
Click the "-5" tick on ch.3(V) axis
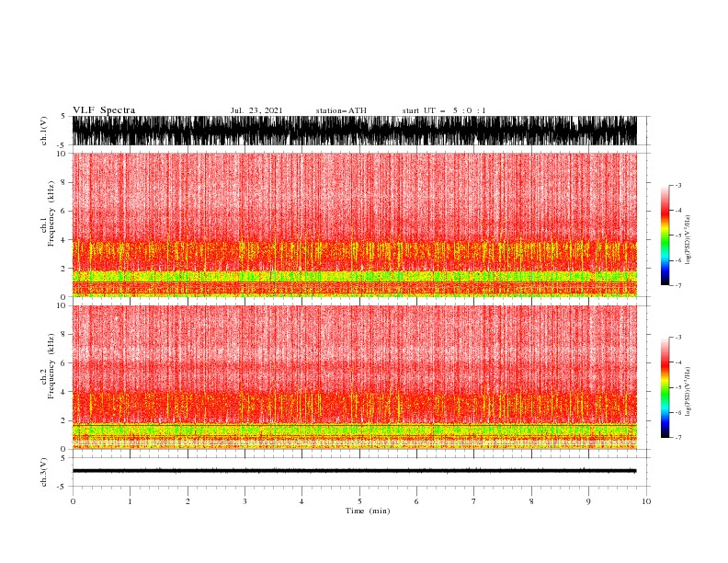coord(63,487)
